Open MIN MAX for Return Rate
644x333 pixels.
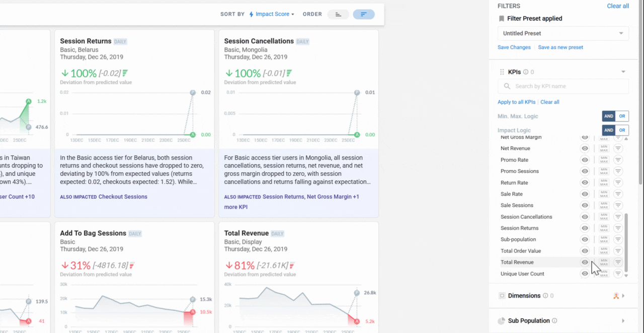pyautogui.click(x=604, y=183)
